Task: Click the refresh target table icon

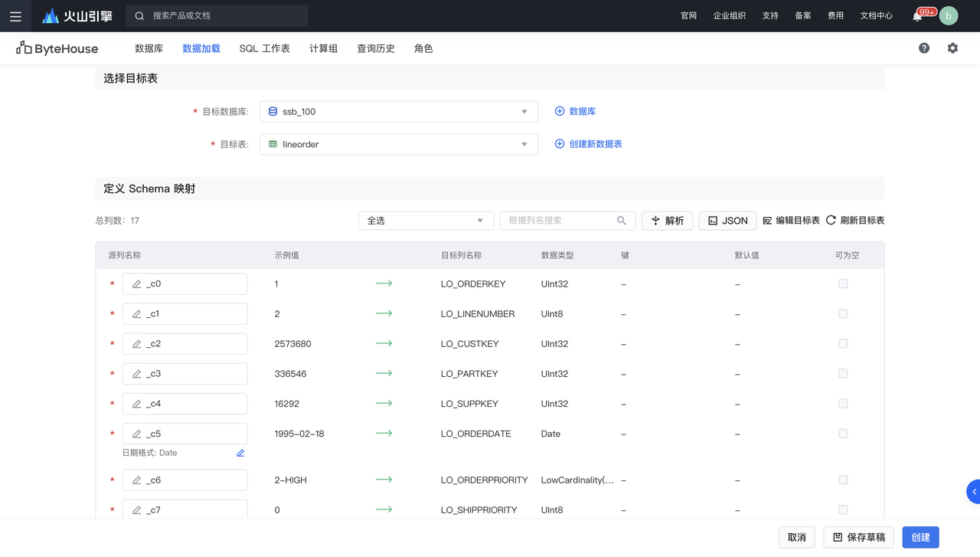Action: (831, 221)
